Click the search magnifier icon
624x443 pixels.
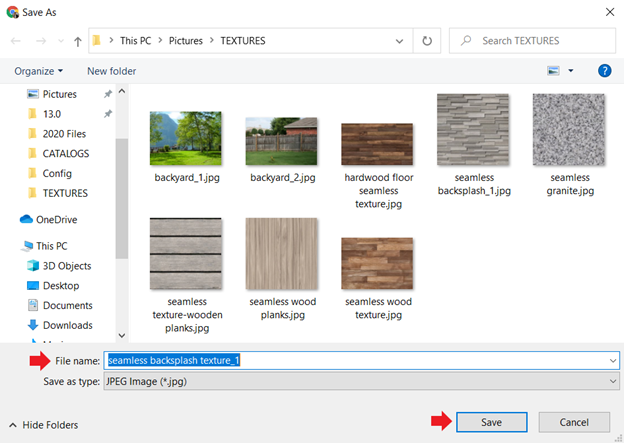[x=466, y=41]
